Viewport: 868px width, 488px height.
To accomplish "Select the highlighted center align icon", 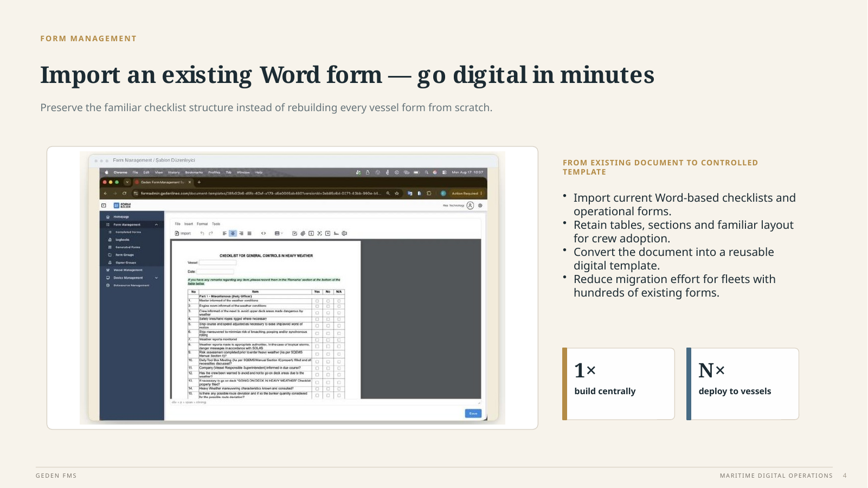I will pyautogui.click(x=233, y=234).
